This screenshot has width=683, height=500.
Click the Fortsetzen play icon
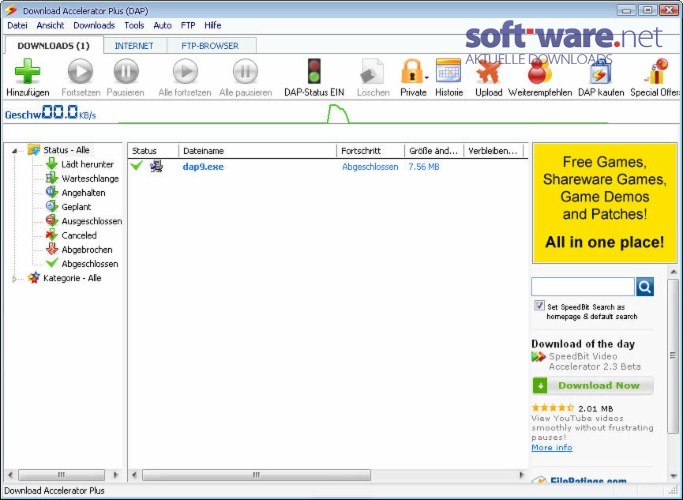click(x=81, y=71)
